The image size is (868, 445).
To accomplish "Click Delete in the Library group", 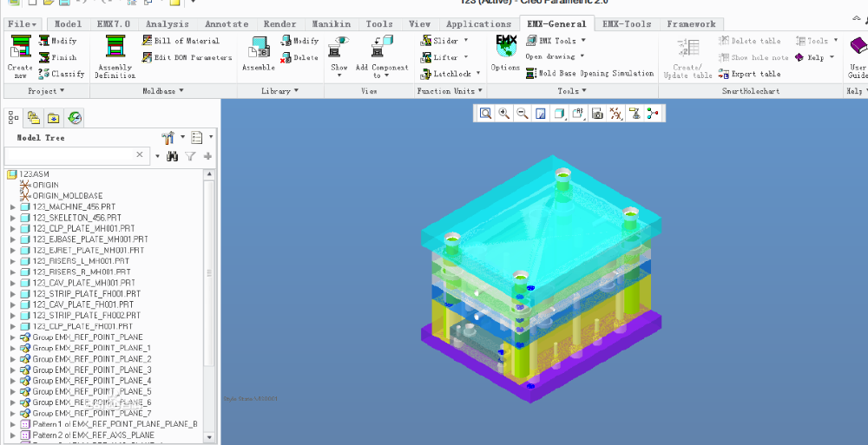I will (299, 57).
